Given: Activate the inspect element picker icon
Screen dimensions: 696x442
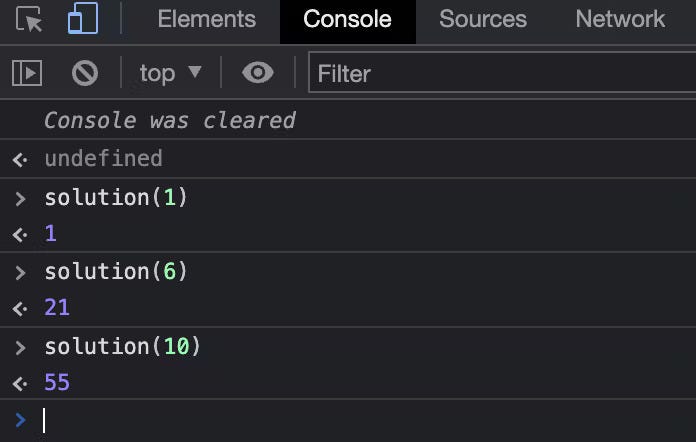Looking at the screenshot, I should click(29, 19).
